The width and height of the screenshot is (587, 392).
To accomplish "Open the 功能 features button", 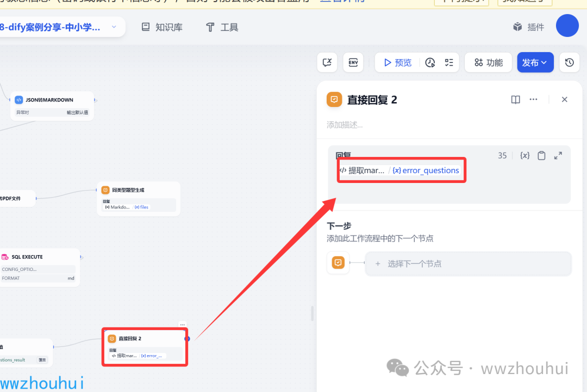I will click(488, 62).
